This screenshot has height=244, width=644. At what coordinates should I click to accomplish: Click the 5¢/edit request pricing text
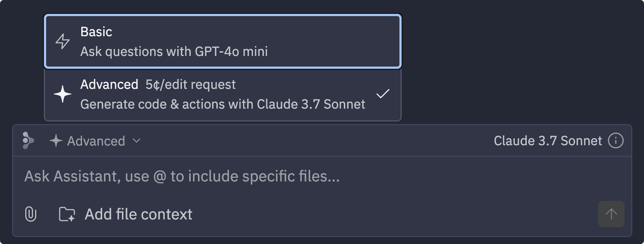coord(190,85)
